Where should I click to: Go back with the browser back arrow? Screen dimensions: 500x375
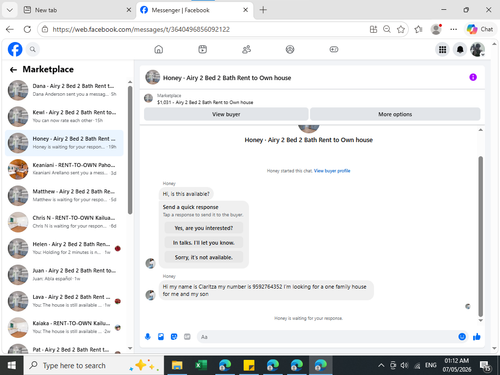[10, 29]
